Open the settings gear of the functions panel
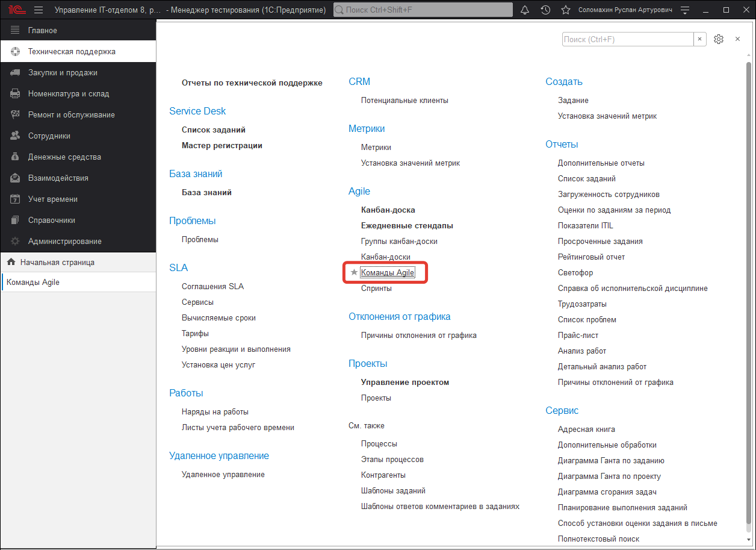Viewport: 756px width, 550px height. (718, 39)
